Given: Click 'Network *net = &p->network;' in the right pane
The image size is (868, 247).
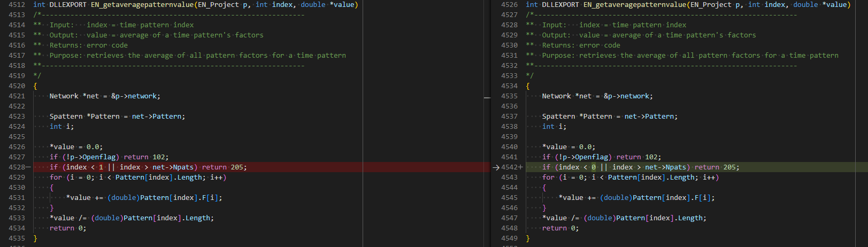Looking at the screenshot, I should pyautogui.click(x=597, y=96).
